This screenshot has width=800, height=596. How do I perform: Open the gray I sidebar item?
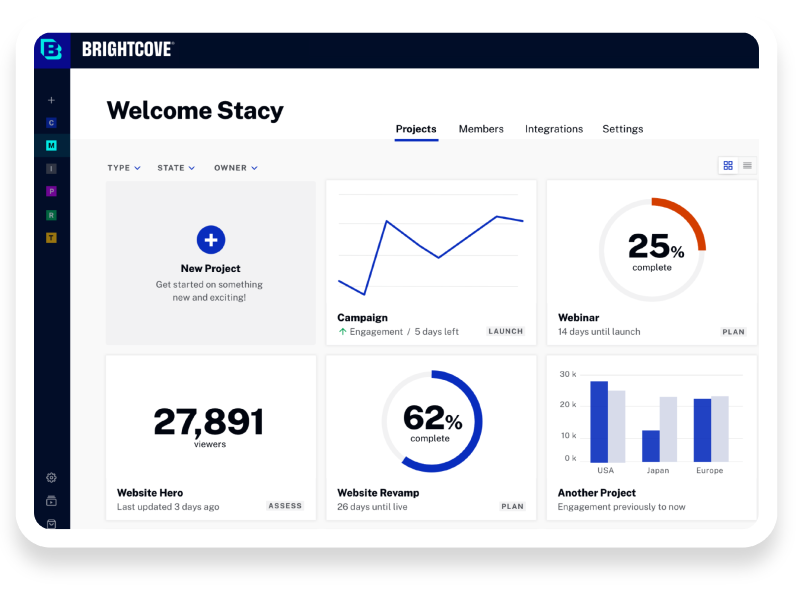[x=51, y=168]
